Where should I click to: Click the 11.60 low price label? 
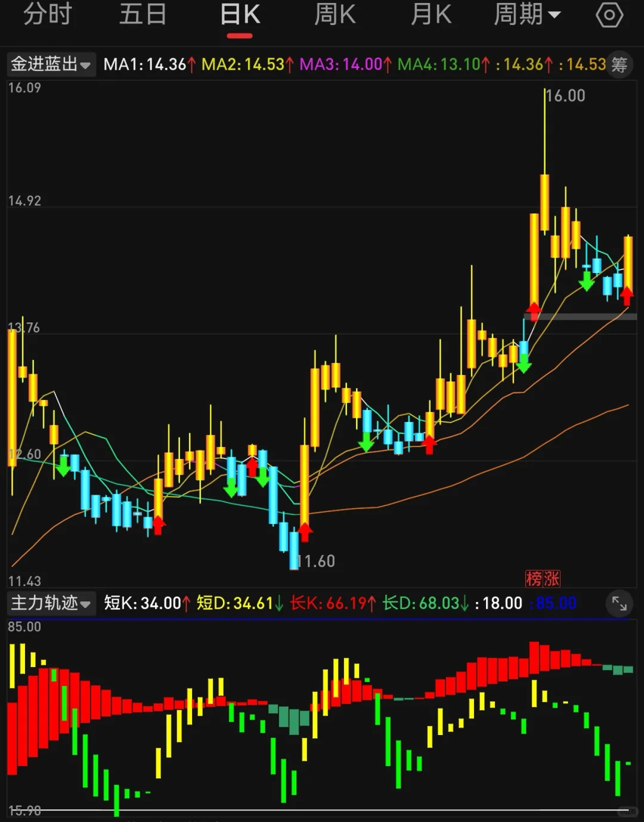[317, 561]
